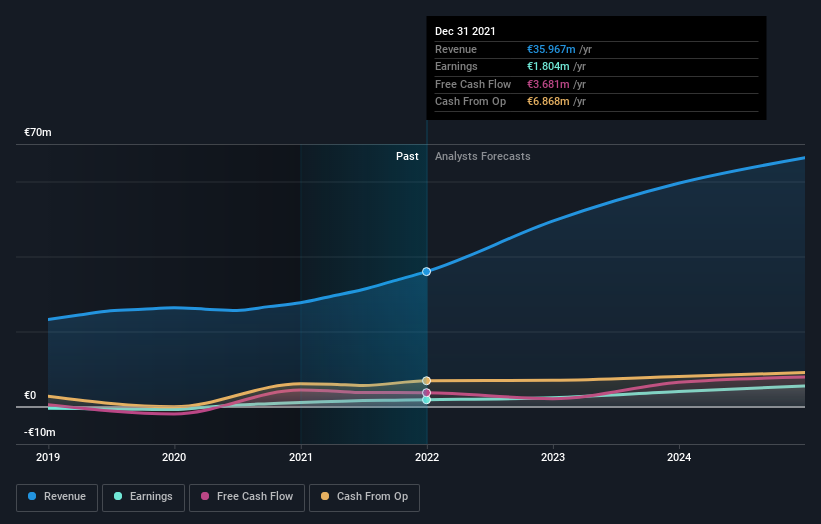Click the 2019 x-axis label
Image resolution: width=821 pixels, height=524 pixels.
(48, 457)
